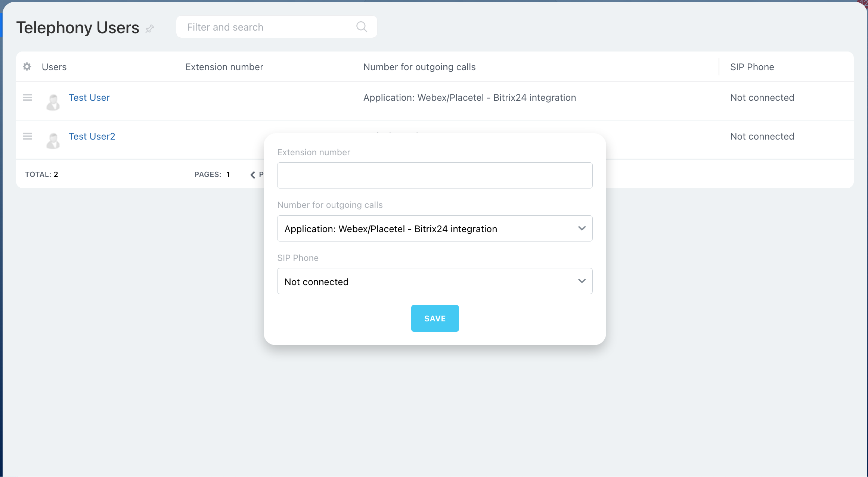Click the search magnifier icon

pos(361,27)
